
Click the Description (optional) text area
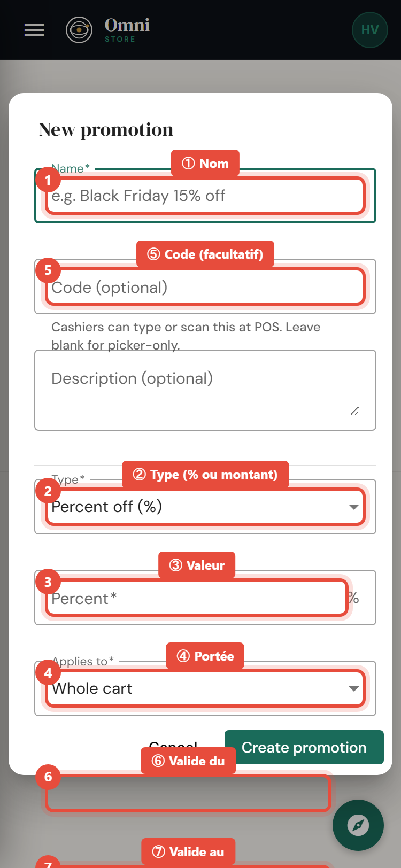click(205, 390)
